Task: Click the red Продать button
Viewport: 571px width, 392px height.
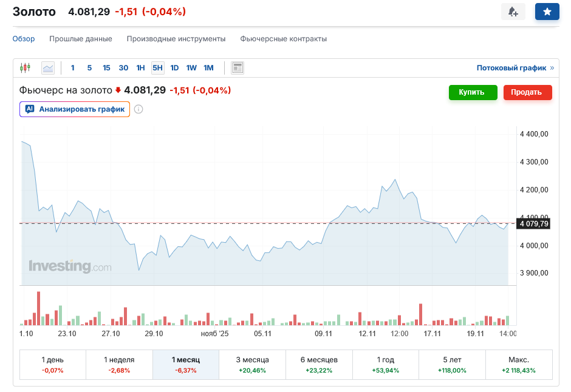Action: (527, 92)
